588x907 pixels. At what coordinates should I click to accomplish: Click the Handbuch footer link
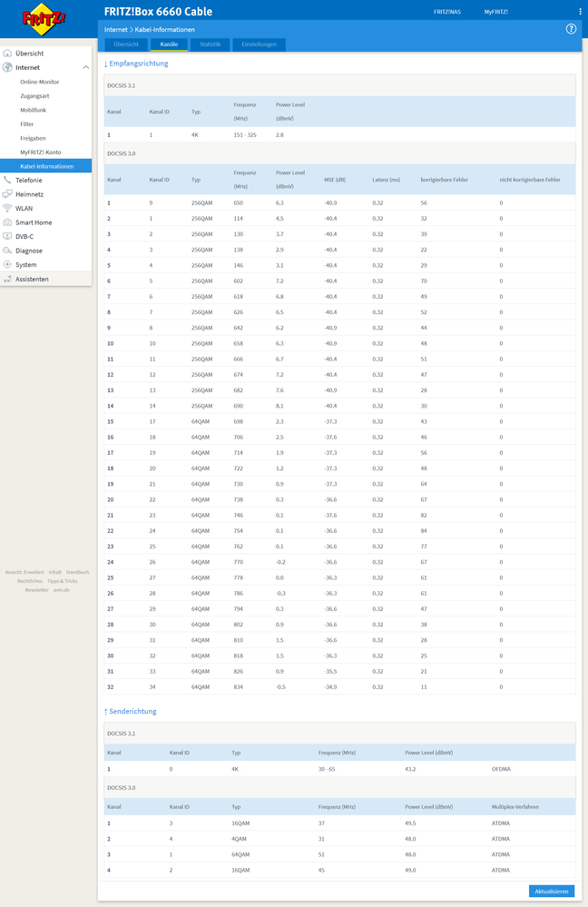pos(77,572)
